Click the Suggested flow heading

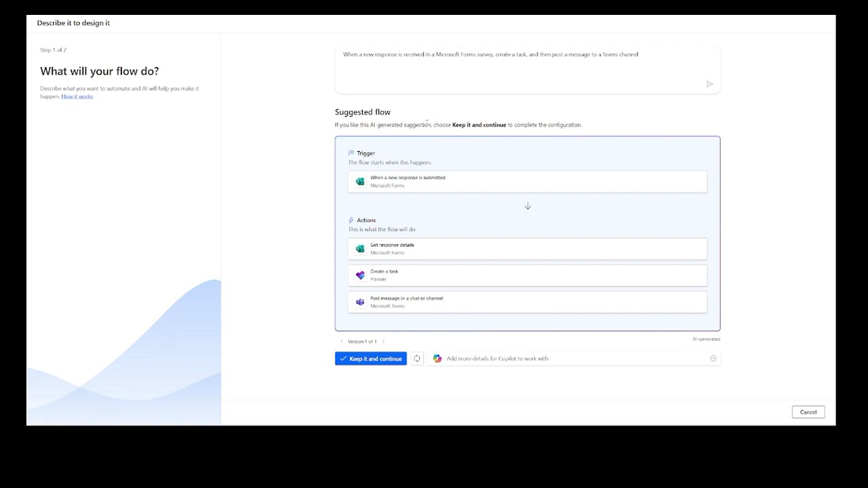pos(363,112)
